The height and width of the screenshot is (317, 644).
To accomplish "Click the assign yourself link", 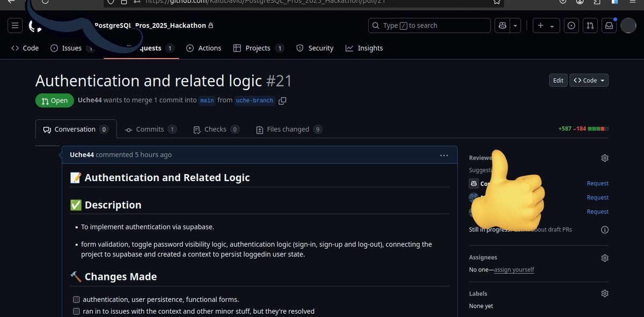I will pos(514,270).
